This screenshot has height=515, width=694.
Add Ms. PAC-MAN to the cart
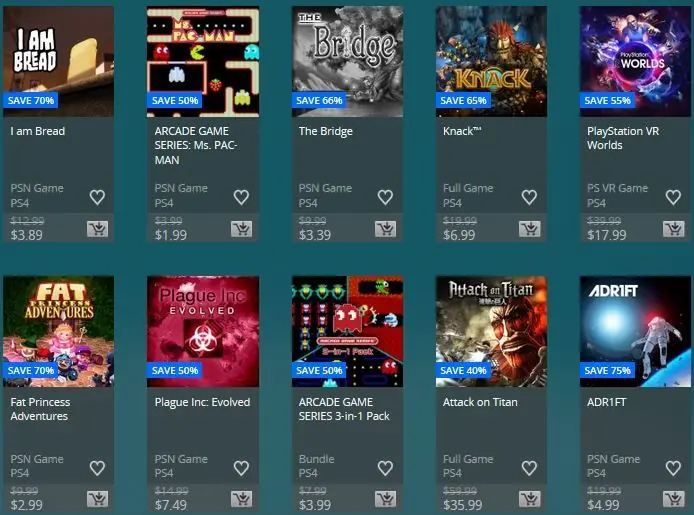pyautogui.click(x=242, y=229)
